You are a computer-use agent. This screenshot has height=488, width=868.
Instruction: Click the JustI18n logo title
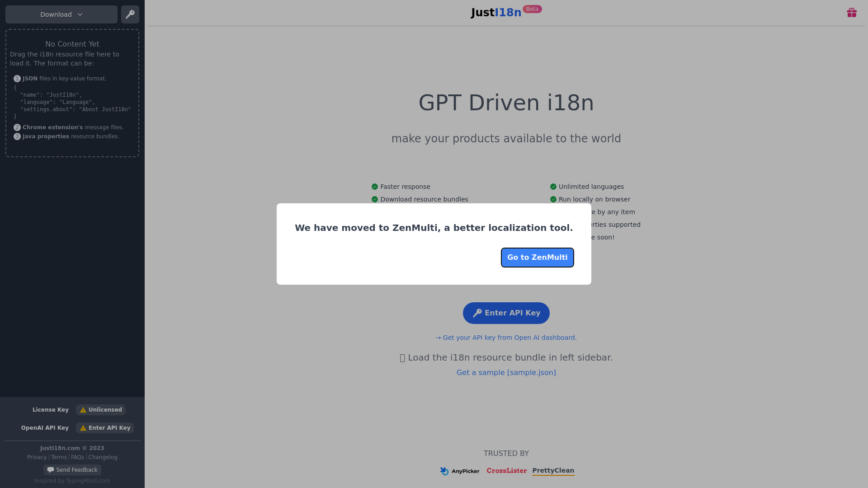click(496, 13)
